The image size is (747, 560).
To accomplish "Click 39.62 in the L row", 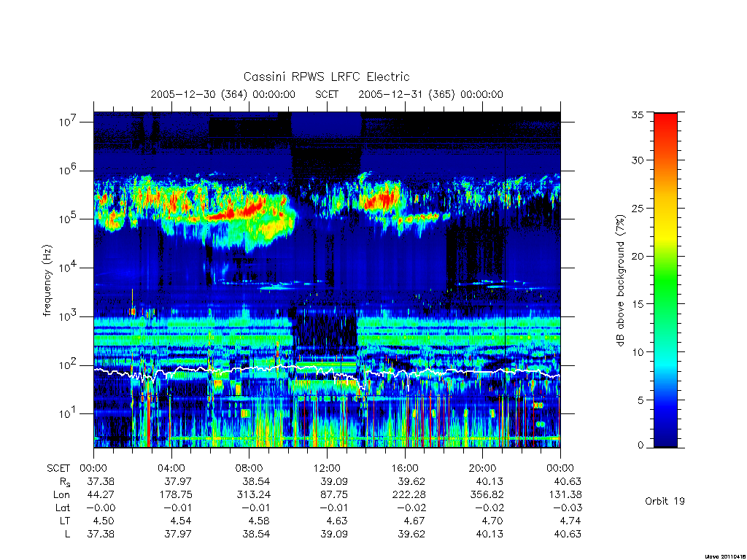I will coord(411,534).
